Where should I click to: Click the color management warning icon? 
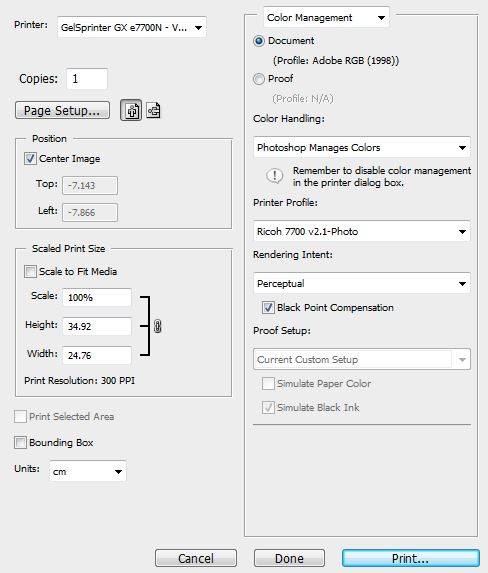[274, 176]
